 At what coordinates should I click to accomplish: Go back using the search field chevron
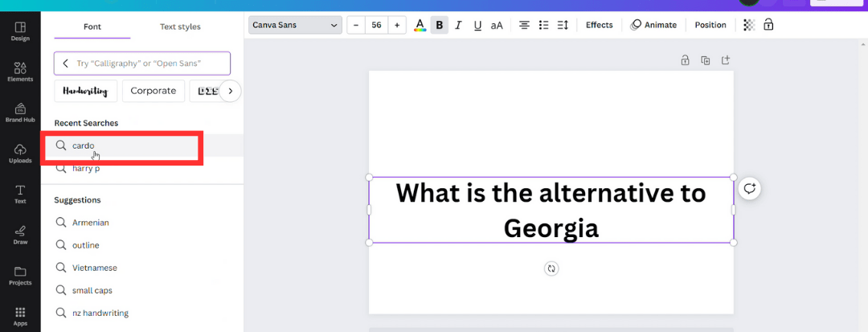(66, 63)
